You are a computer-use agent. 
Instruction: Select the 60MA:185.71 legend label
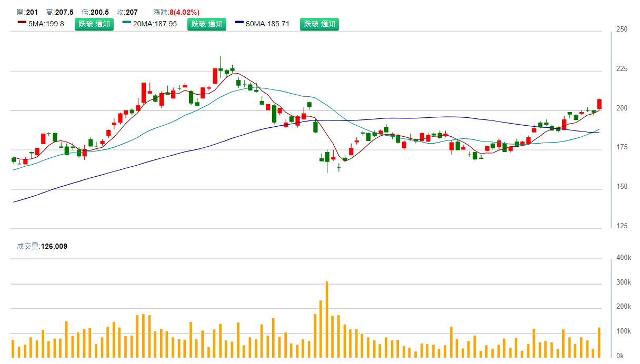(267, 24)
